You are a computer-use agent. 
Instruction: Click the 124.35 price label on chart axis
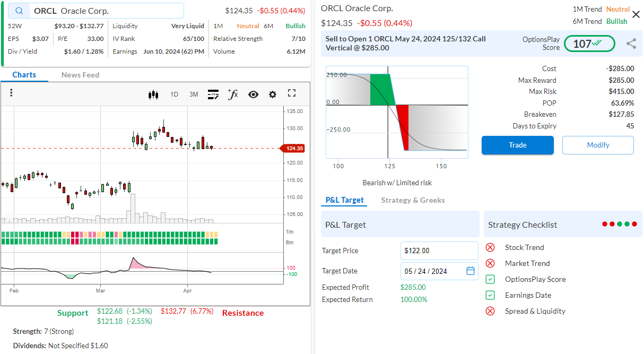(293, 149)
